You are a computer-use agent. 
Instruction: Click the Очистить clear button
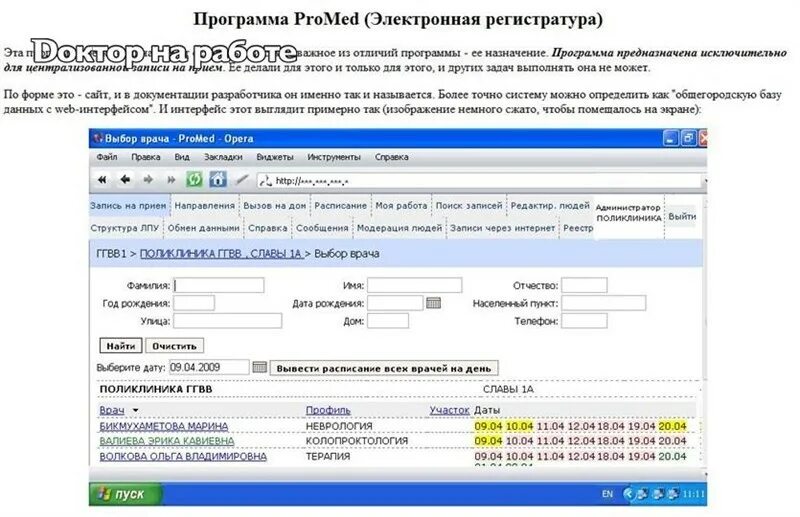[174, 346]
